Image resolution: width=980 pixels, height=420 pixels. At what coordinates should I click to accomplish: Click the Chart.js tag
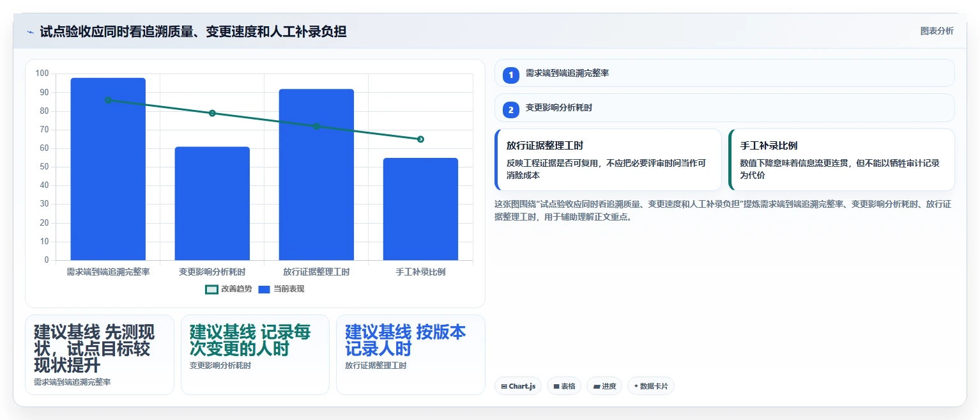[x=518, y=386]
